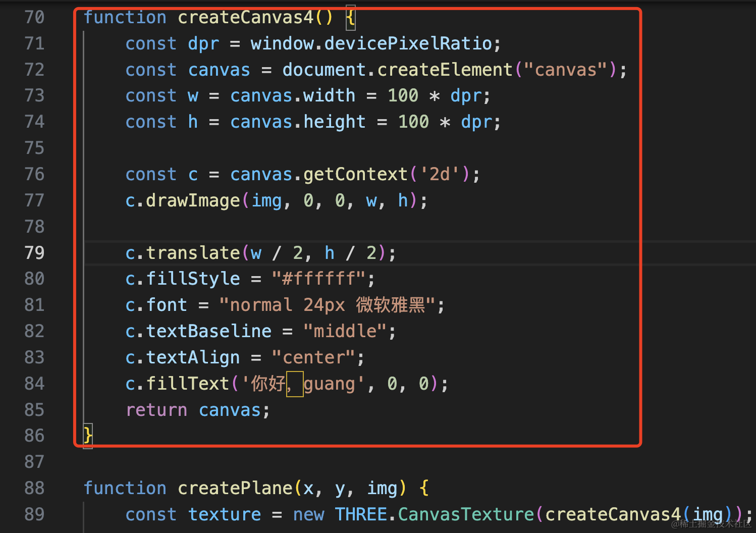This screenshot has width=756, height=533.
Task: Click line number 88 in the gutter
Action: coord(34,488)
